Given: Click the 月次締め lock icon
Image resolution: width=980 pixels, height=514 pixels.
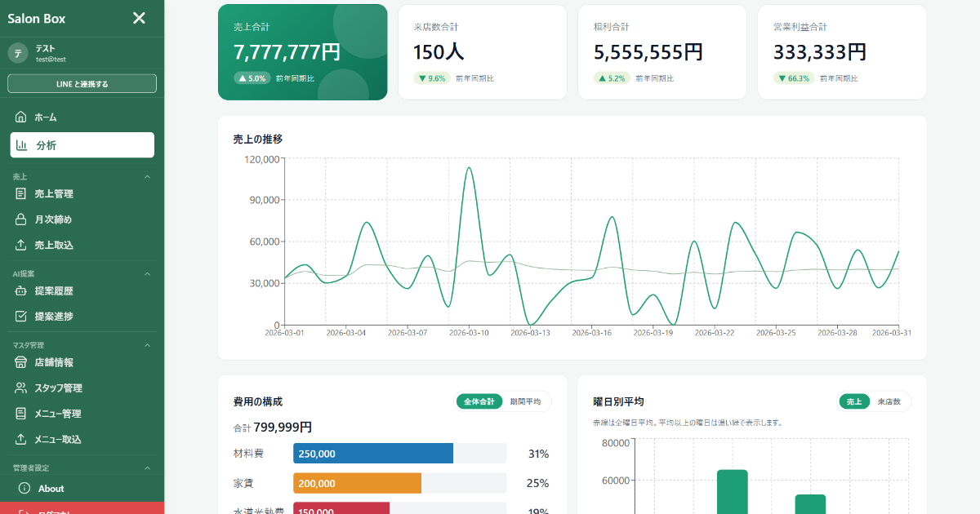Looking at the screenshot, I should point(21,219).
